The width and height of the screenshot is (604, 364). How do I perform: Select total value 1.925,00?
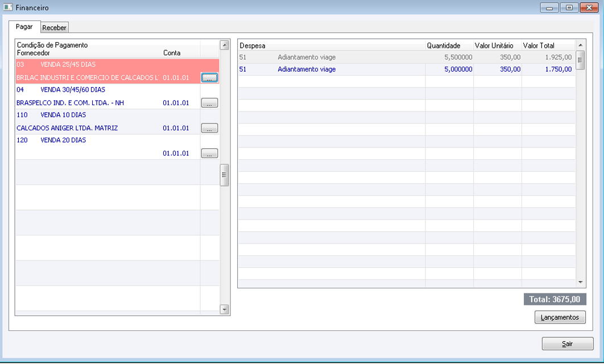coord(548,57)
